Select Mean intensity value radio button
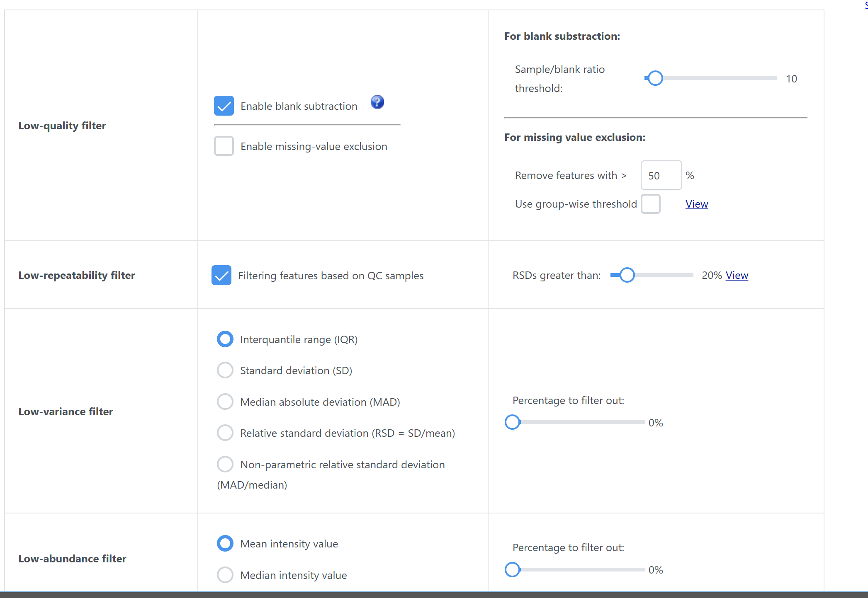Viewport: 868px width, 598px height. pos(225,543)
